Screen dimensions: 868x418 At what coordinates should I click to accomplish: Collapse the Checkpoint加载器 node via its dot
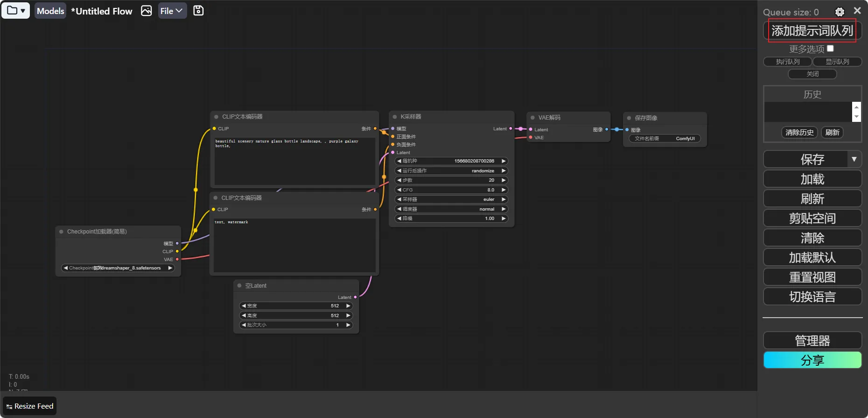click(x=61, y=232)
